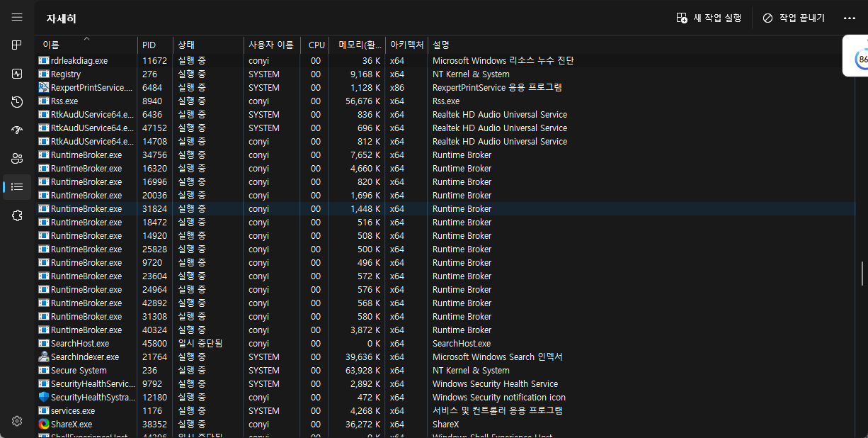Select the RuntimeBroker.exe row with PID 34756

[86, 155]
